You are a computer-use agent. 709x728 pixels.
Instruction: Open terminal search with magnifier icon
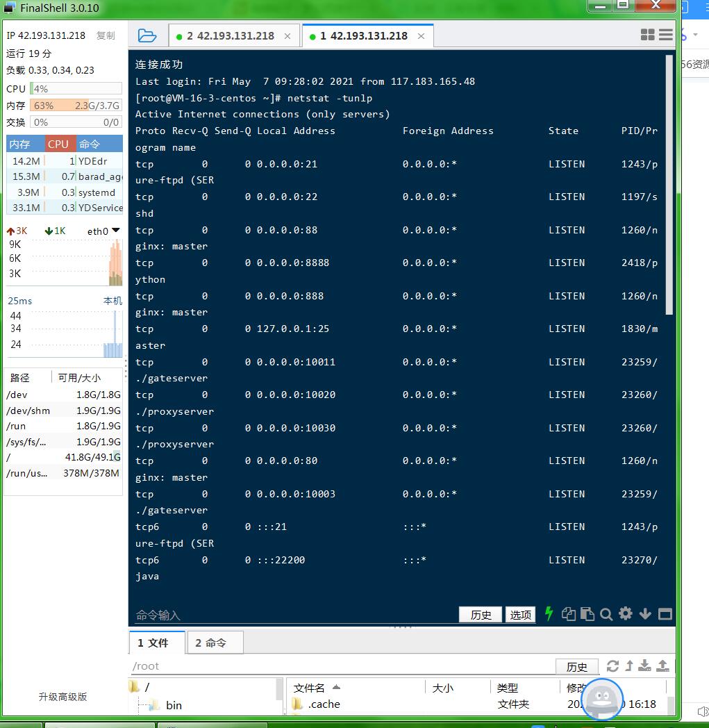(x=606, y=614)
